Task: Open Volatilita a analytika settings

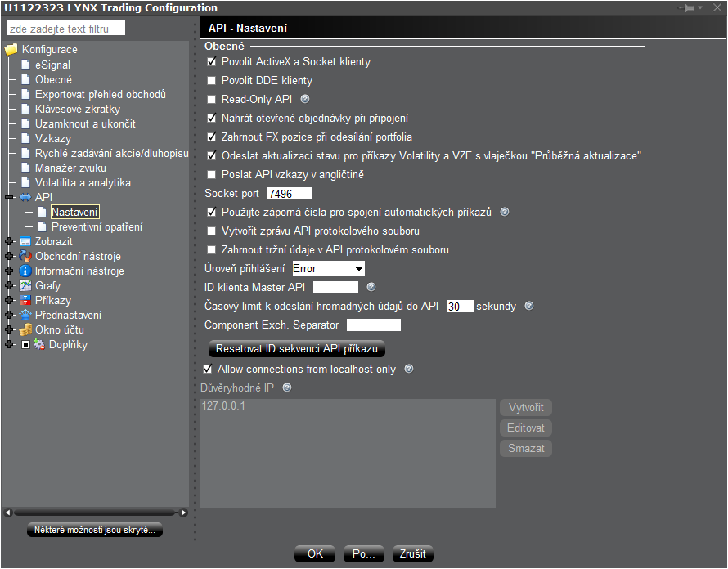Action: pyautogui.click(x=83, y=183)
